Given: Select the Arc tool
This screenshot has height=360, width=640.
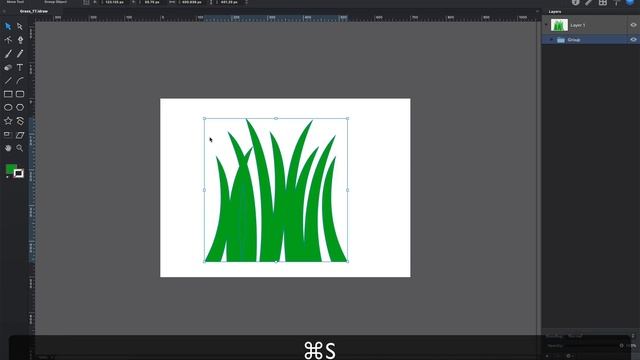Looking at the screenshot, I should pyautogui.click(x=20, y=81).
